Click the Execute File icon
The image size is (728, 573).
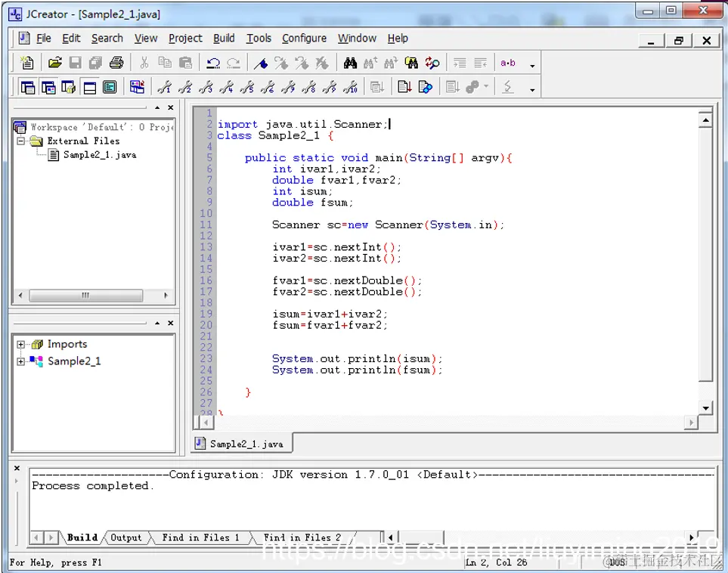pos(426,87)
